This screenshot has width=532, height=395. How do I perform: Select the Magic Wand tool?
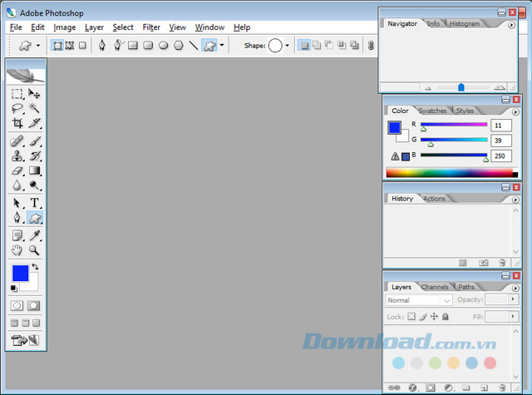34,108
